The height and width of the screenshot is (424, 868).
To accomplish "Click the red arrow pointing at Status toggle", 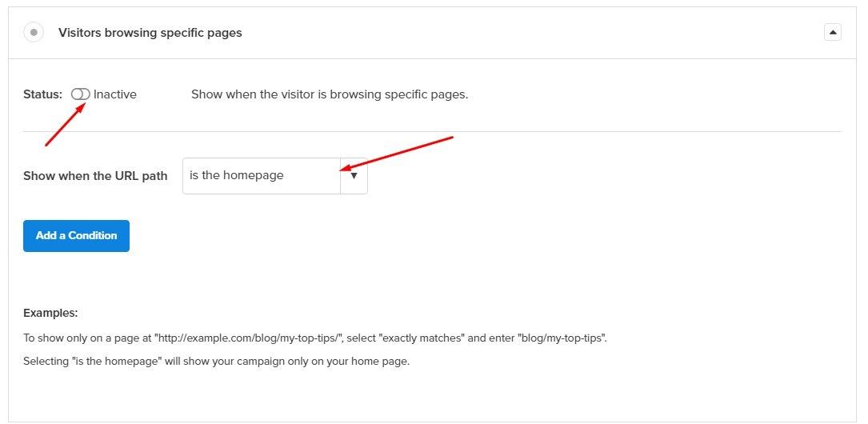I will tap(64, 125).
